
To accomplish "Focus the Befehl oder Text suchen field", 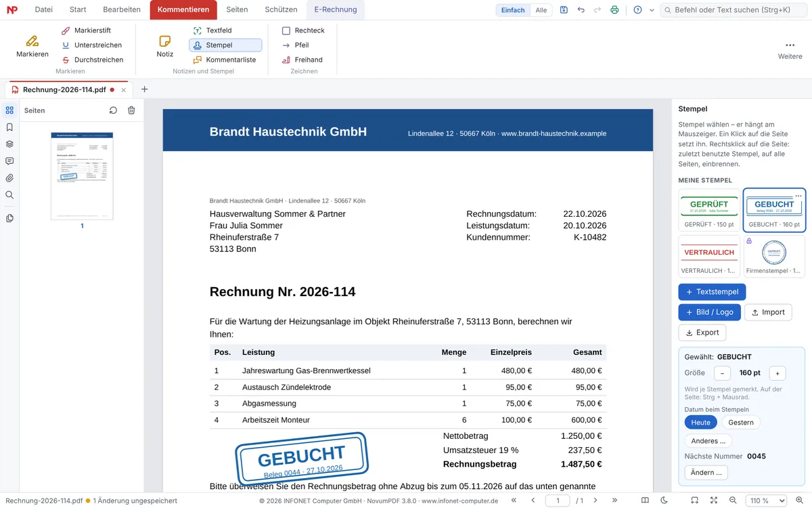I will coord(734,10).
